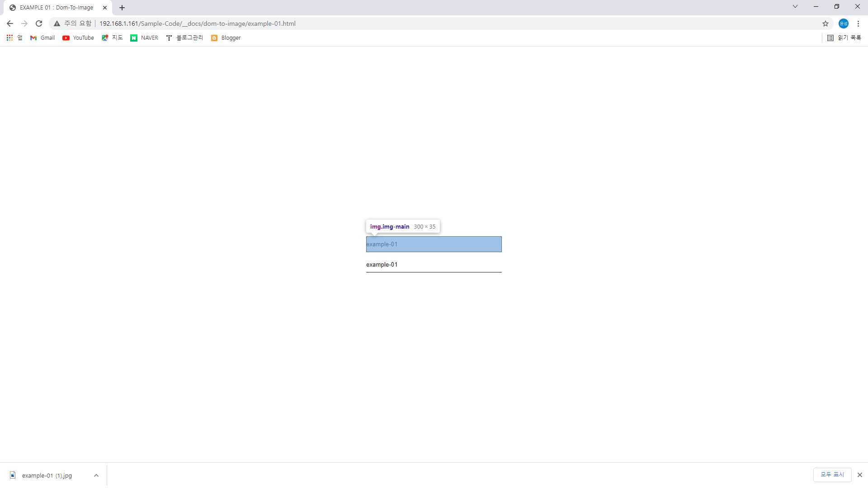Open the Apps grid shortcut
This screenshot has height=488, width=868.
click(9, 38)
